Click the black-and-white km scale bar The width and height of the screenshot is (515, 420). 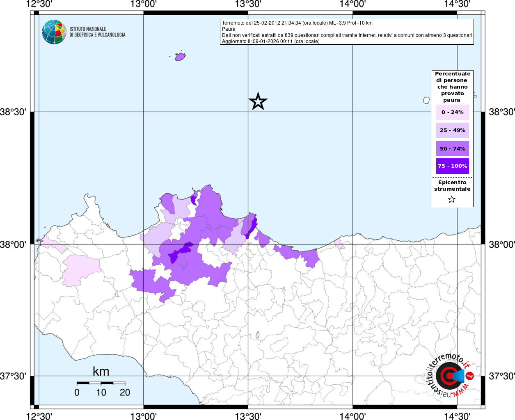pyautogui.click(x=101, y=383)
